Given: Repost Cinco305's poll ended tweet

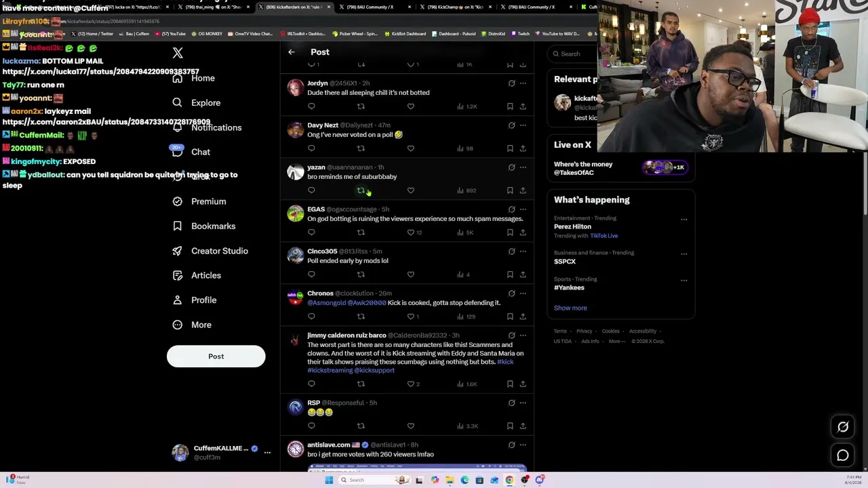Looking at the screenshot, I should coord(361,274).
